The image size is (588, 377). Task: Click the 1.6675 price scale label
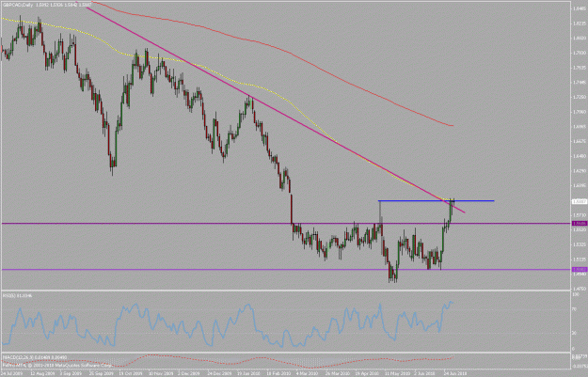pyautogui.click(x=580, y=141)
